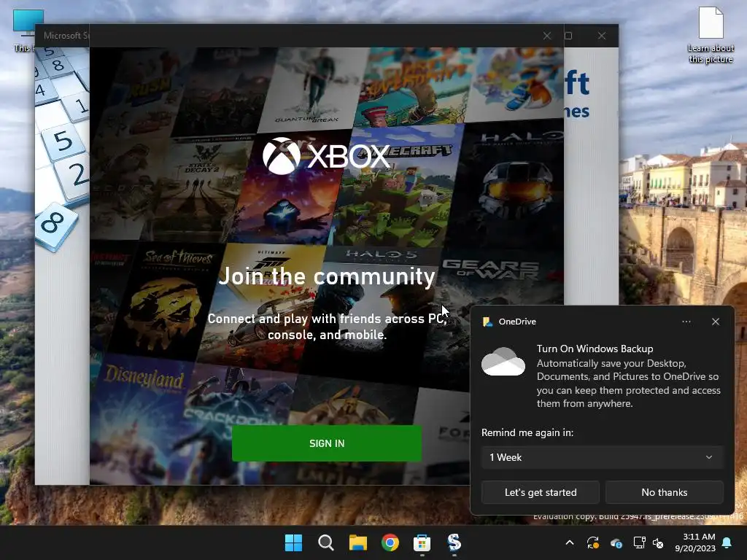This screenshot has height=560, width=747.
Task: Open Learn about this picture desktop icon
Action: pyautogui.click(x=711, y=35)
